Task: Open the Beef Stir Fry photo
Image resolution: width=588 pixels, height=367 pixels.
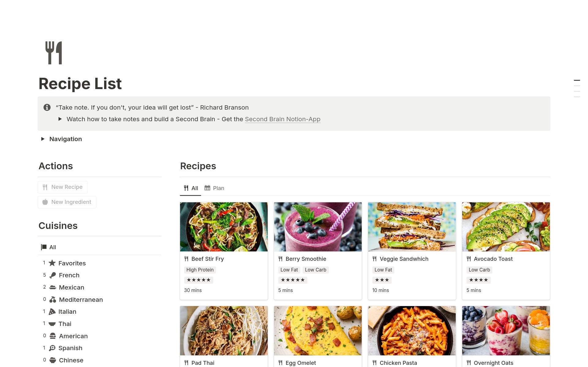Action: [224, 227]
